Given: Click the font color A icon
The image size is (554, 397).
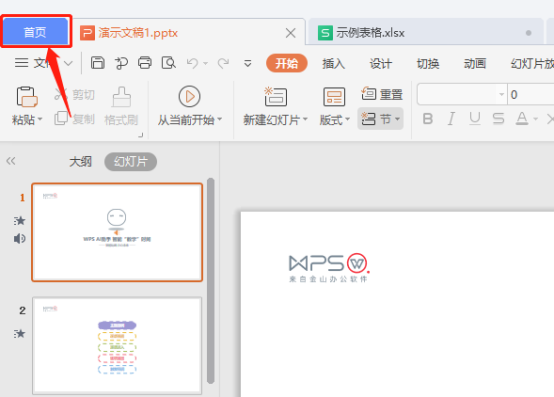Looking at the screenshot, I should pos(522,119).
